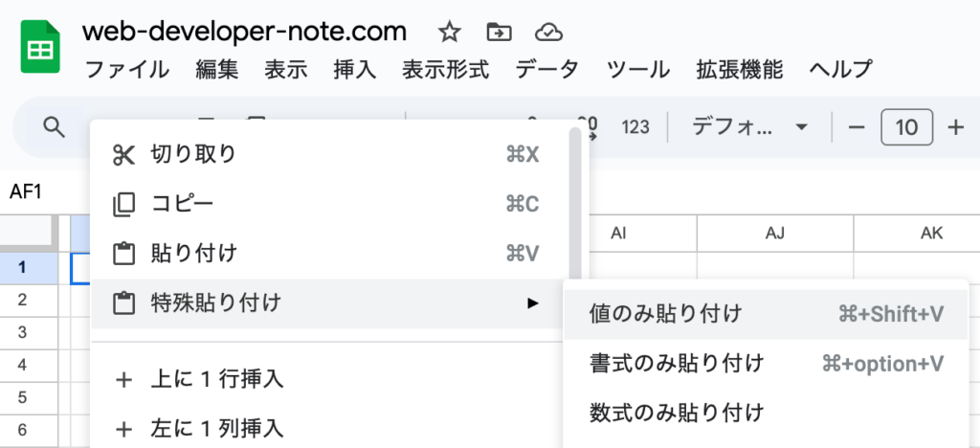Viewport: 980px width, 448px height.
Task: Expand the 特殊貼り付け submenu arrow
Action: pyautogui.click(x=533, y=303)
